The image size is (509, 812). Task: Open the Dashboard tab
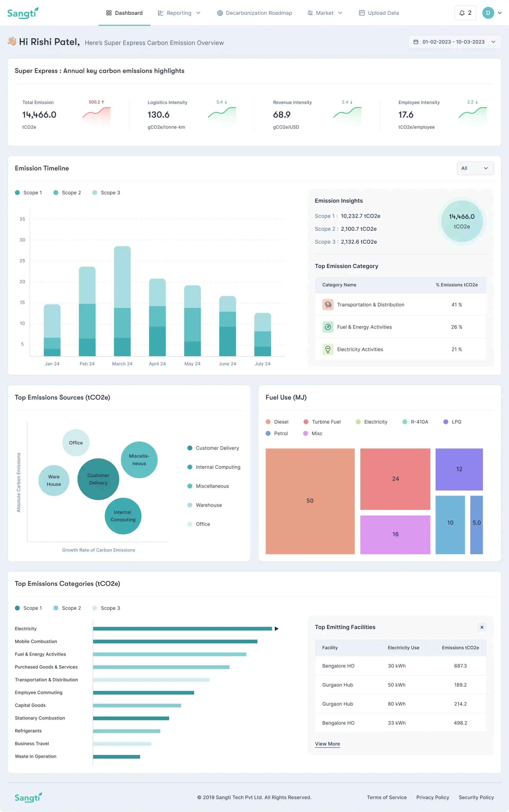click(124, 13)
